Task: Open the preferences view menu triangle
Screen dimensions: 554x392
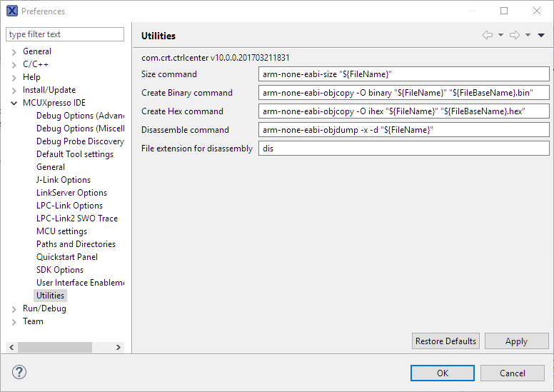Action: 541,35
